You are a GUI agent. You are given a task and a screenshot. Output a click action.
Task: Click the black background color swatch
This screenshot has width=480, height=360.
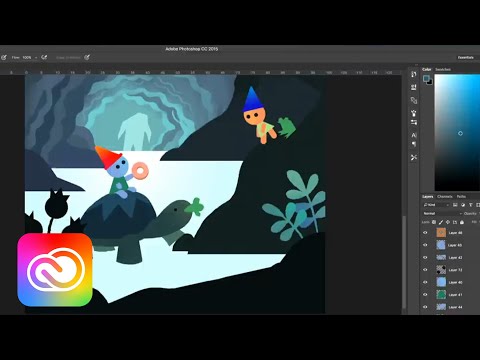click(x=430, y=82)
